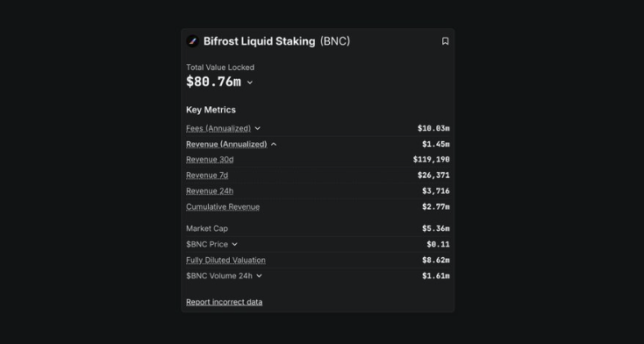Click the $BNC Volume 24h label
644x344 pixels.
tap(219, 276)
